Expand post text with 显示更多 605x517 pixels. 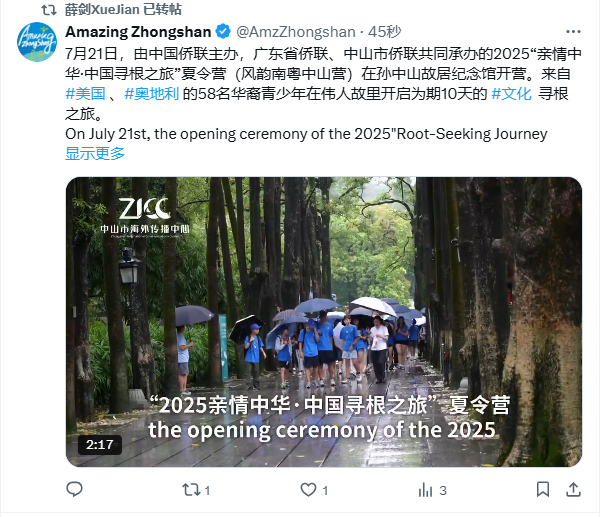pos(95,154)
